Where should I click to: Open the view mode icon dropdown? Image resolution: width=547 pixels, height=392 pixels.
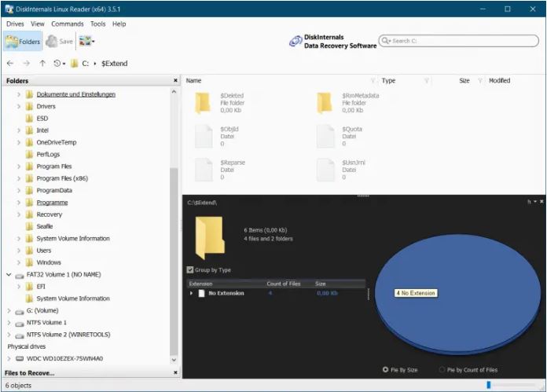click(x=86, y=41)
